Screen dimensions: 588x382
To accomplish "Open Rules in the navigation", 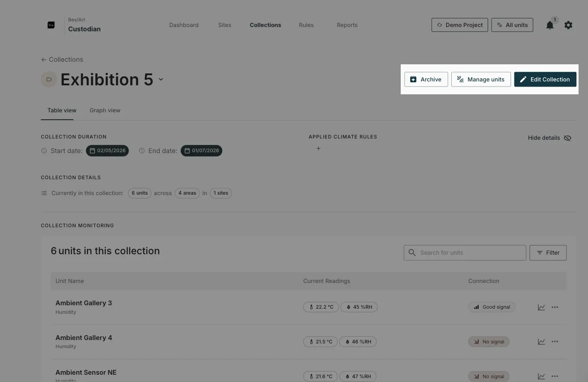I will coord(306,25).
